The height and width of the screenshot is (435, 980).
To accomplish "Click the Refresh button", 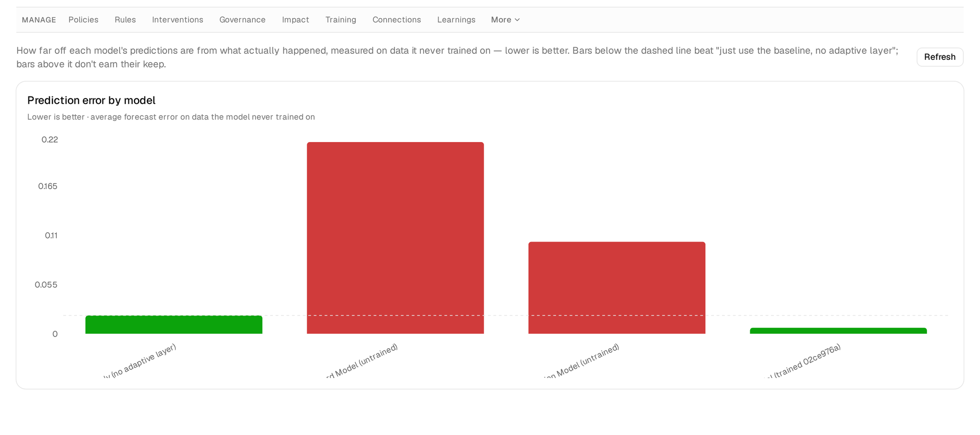I will tap(939, 57).
